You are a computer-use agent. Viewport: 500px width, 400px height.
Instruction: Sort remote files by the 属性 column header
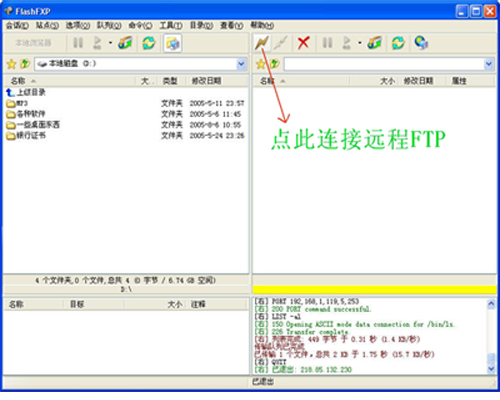pos(469,81)
